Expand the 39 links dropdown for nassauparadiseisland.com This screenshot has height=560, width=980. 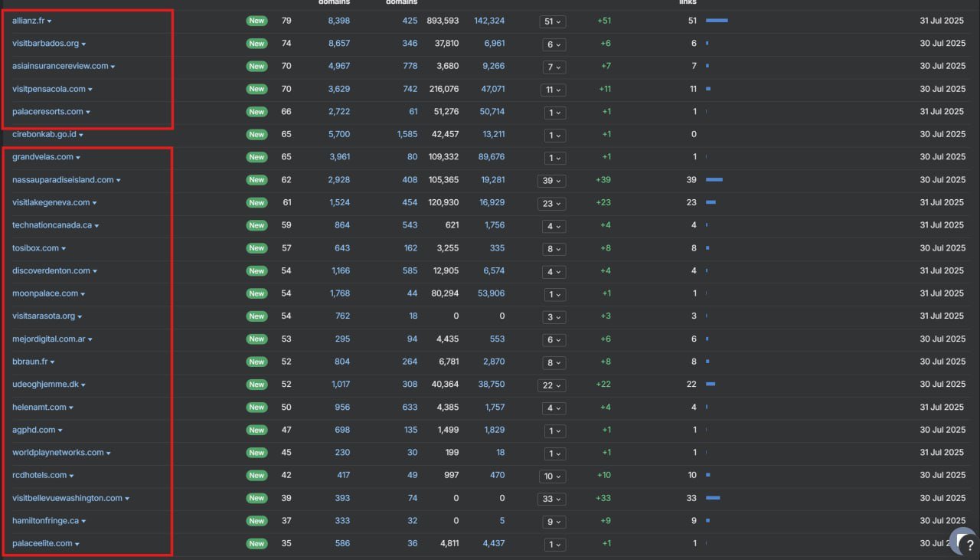[552, 181]
